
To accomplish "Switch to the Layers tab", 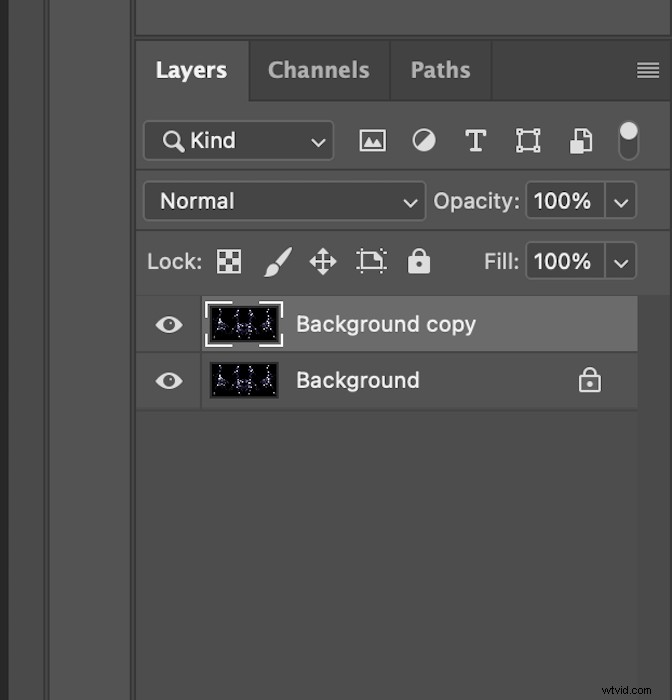I will (192, 71).
